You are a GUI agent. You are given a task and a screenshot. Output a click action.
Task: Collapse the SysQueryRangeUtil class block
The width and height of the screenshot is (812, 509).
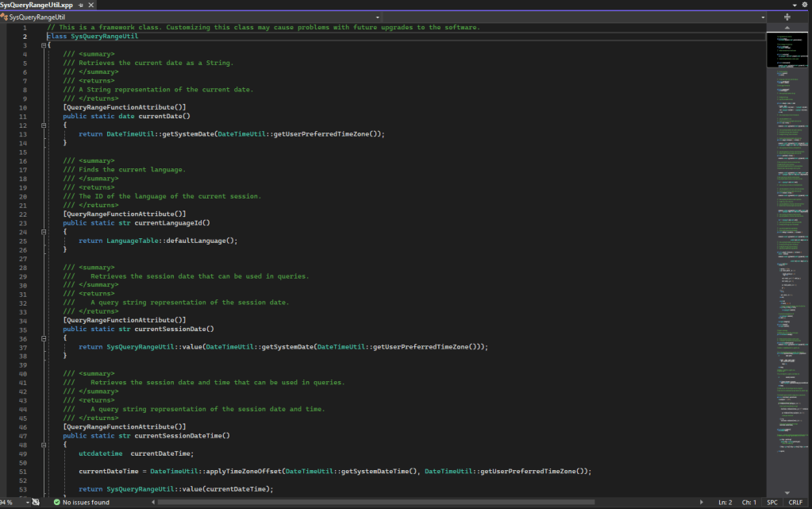click(43, 45)
